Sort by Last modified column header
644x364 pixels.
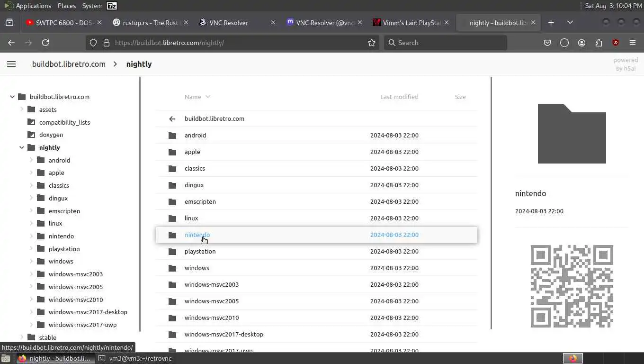[399, 97]
